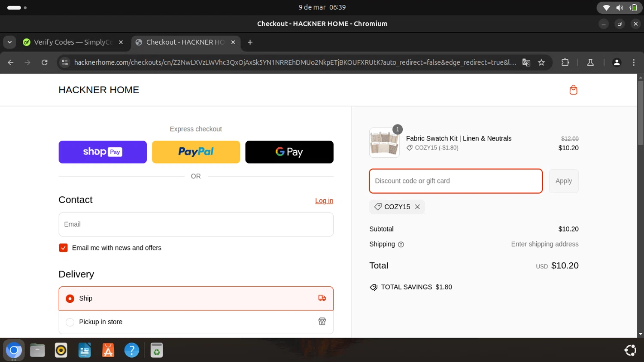Switch to Verify Codes — SimplyCodes tab
Viewport: 644px width, 362px height.
click(x=73, y=42)
